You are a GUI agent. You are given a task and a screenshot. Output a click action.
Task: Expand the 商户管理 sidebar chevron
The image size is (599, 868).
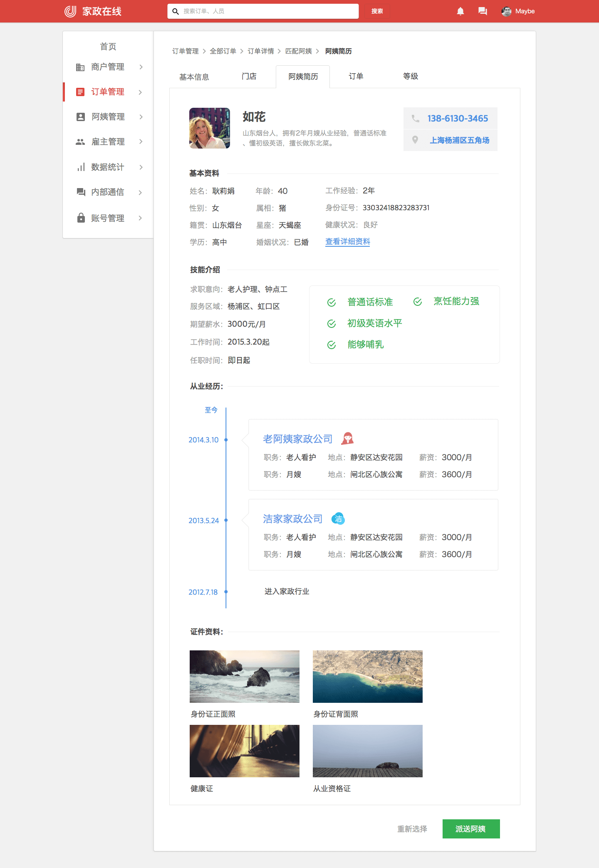141,67
